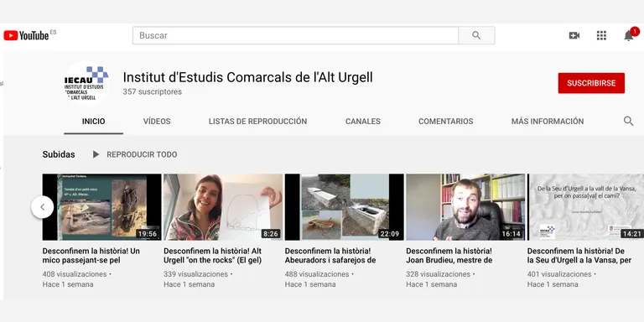This screenshot has height=322, width=644.
Task: Open the 8:26 woman with drawing thumbnail
Action: (x=223, y=207)
